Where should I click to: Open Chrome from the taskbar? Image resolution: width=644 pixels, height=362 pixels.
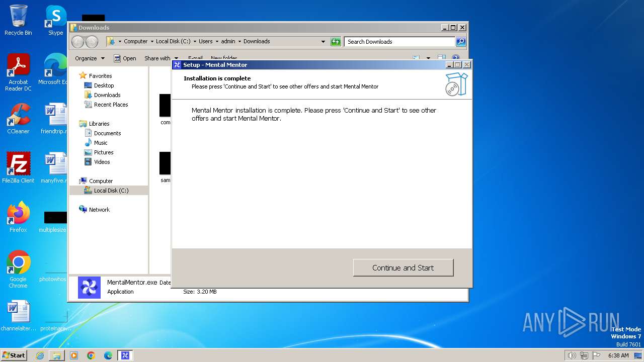tap(91, 355)
